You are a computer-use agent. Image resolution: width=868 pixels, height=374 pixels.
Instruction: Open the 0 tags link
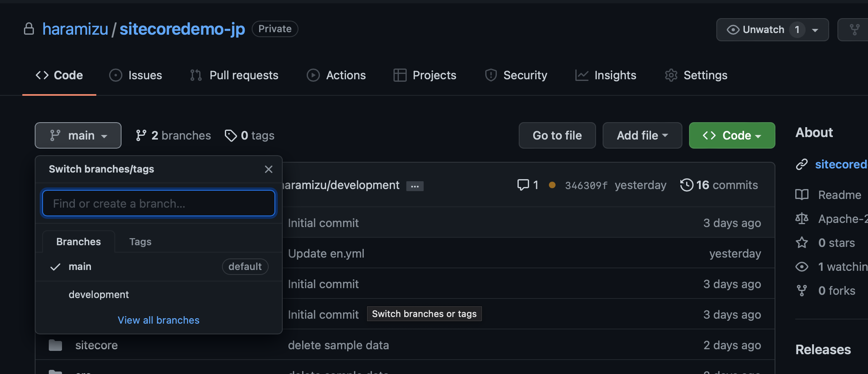(x=249, y=135)
